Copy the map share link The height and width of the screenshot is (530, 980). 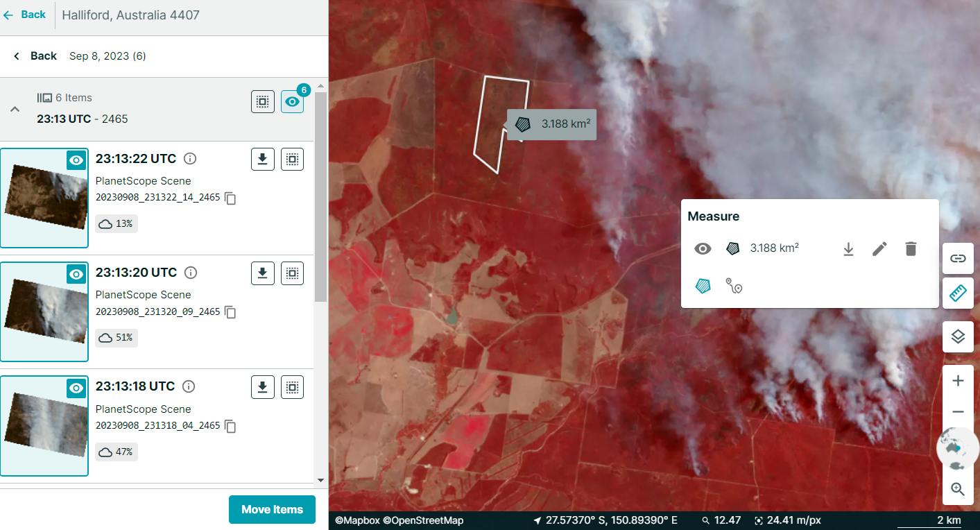[958, 258]
